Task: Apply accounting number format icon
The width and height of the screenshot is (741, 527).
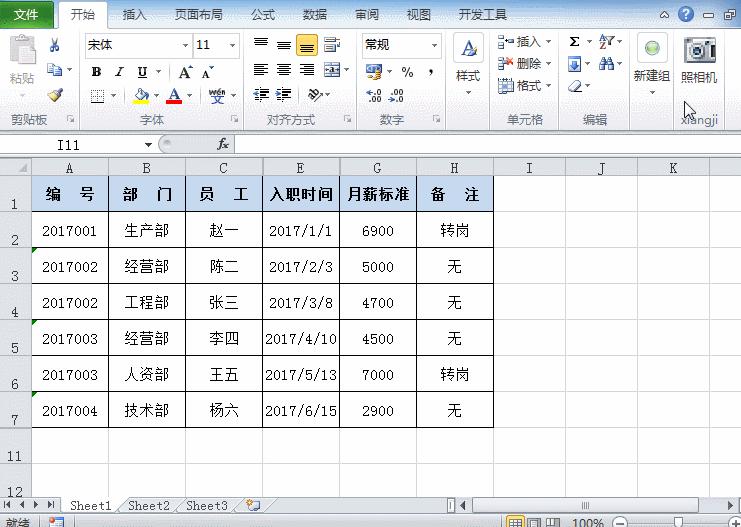Action: pyautogui.click(x=374, y=72)
